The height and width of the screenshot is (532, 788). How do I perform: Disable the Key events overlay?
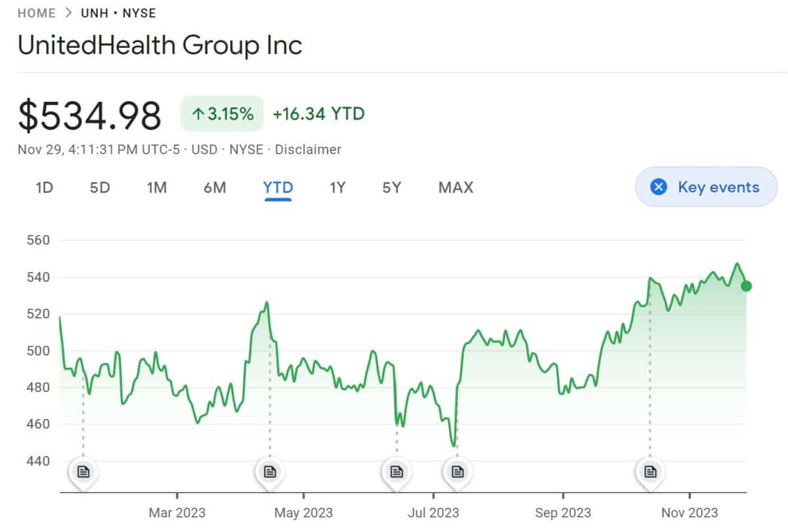click(706, 187)
